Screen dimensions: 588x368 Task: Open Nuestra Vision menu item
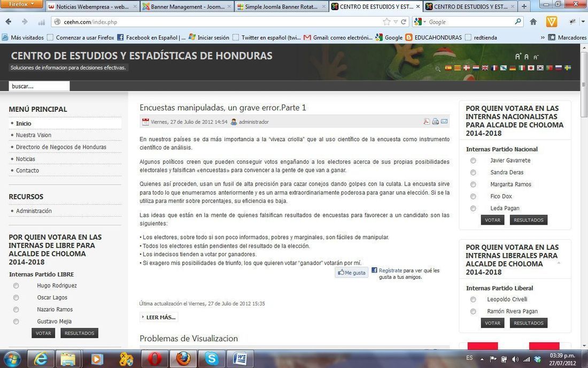point(33,135)
